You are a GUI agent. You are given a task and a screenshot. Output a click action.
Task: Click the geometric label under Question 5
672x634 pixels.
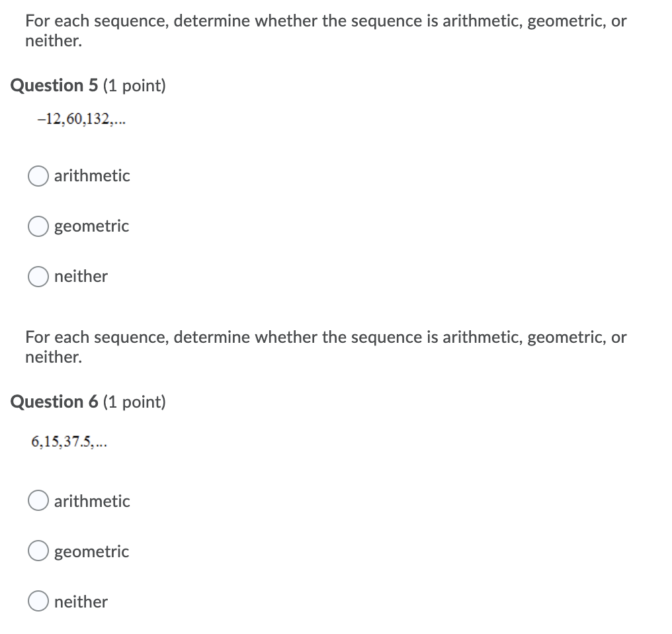[91, 226]
